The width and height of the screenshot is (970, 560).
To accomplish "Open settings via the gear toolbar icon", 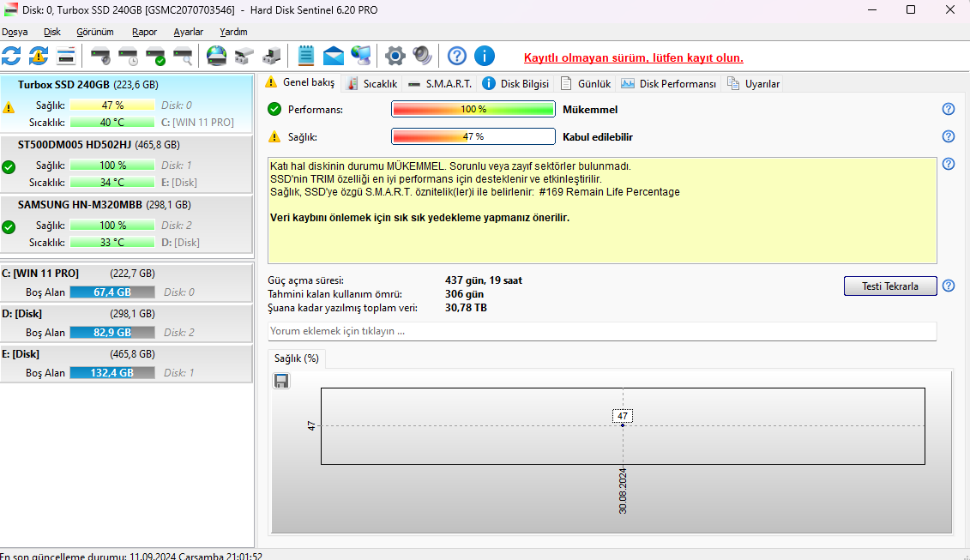I will click(x=395, y=56).
